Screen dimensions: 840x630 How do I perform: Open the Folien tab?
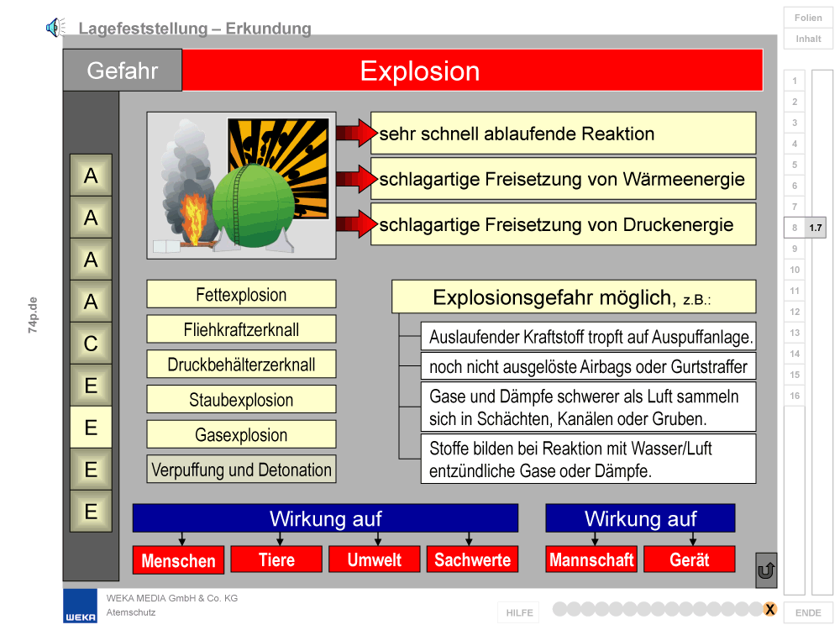tap(808, 18)
